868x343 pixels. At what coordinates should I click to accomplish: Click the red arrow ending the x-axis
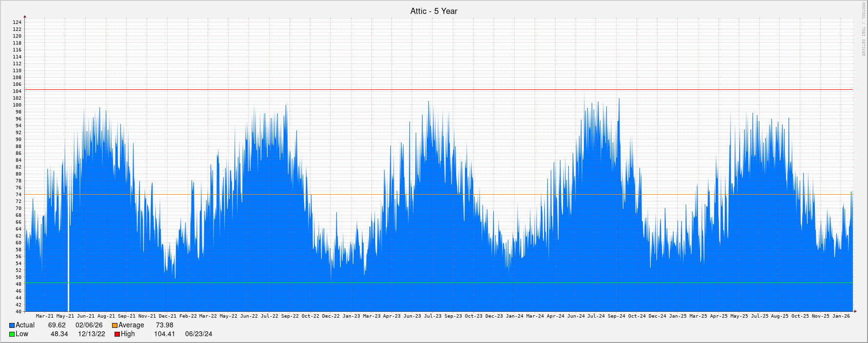855,311
